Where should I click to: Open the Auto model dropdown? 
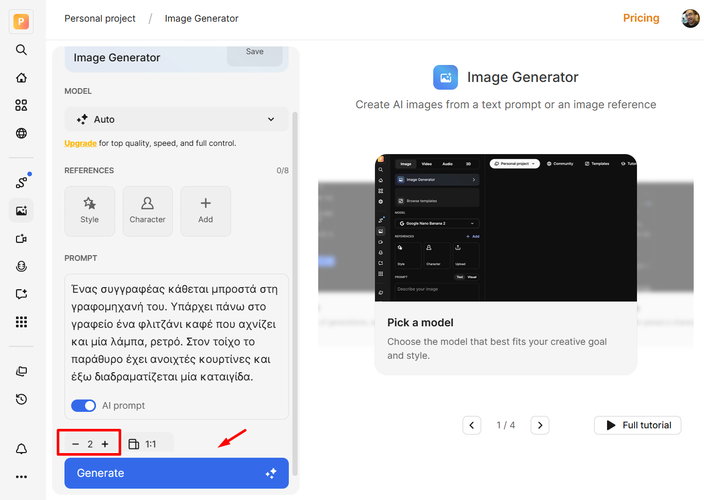[x=176, y=119]
